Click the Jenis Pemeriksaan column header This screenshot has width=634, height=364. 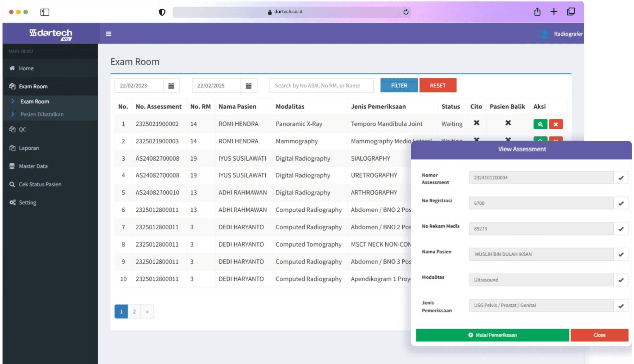click(x=378, y=107)
